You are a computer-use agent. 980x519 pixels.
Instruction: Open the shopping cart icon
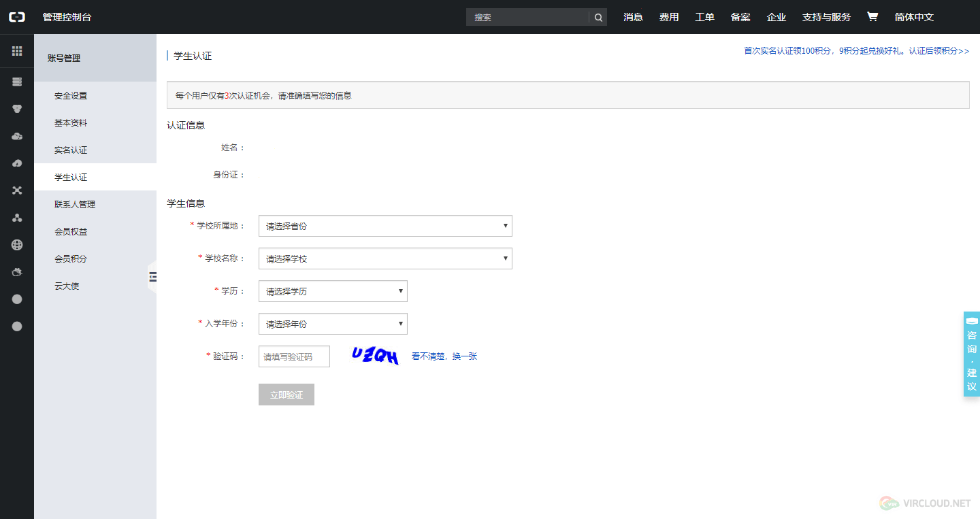[x=872, y=17]
